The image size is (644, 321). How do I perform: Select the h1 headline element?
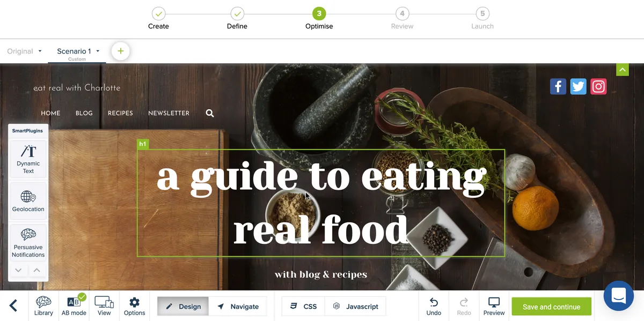point(321,203)
